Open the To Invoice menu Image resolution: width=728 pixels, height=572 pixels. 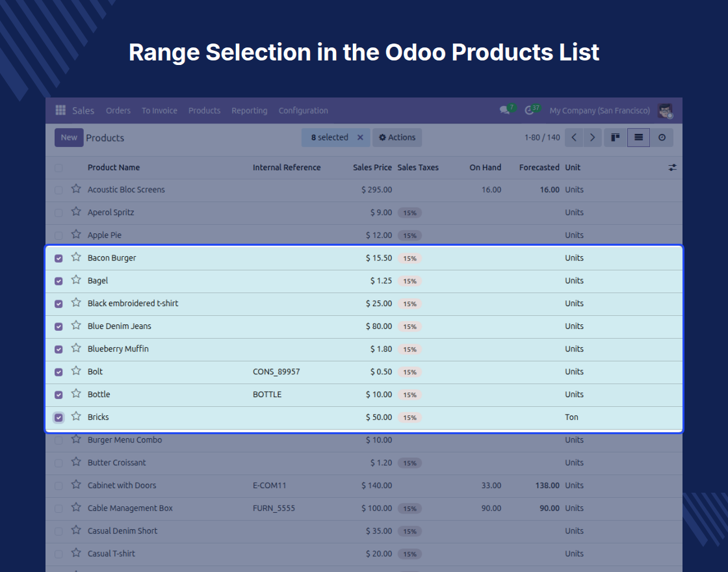tap(159, 110)
